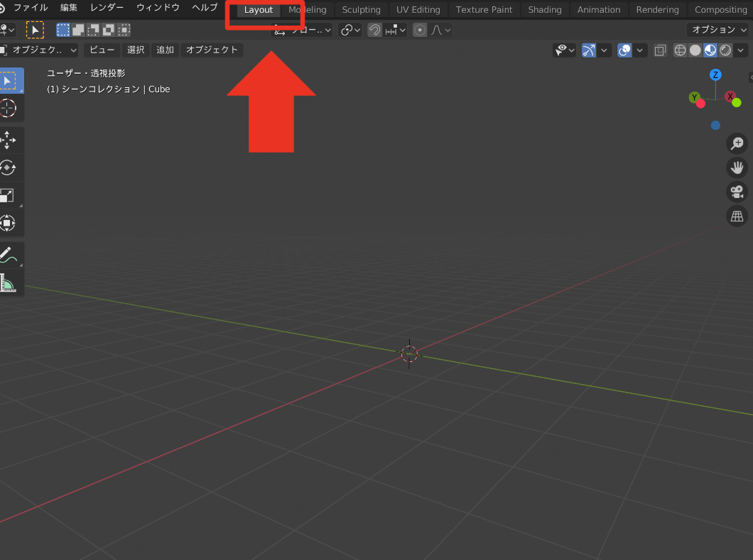
Task: Switch to the Compositing workspace tab
Action: (721, 10)
